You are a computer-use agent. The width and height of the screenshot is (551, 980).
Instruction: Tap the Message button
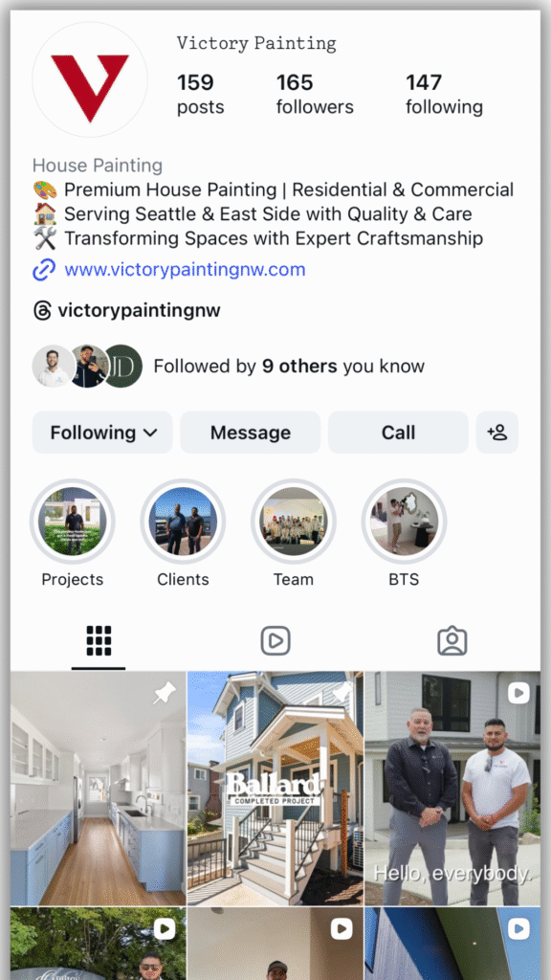pos(251,433)
